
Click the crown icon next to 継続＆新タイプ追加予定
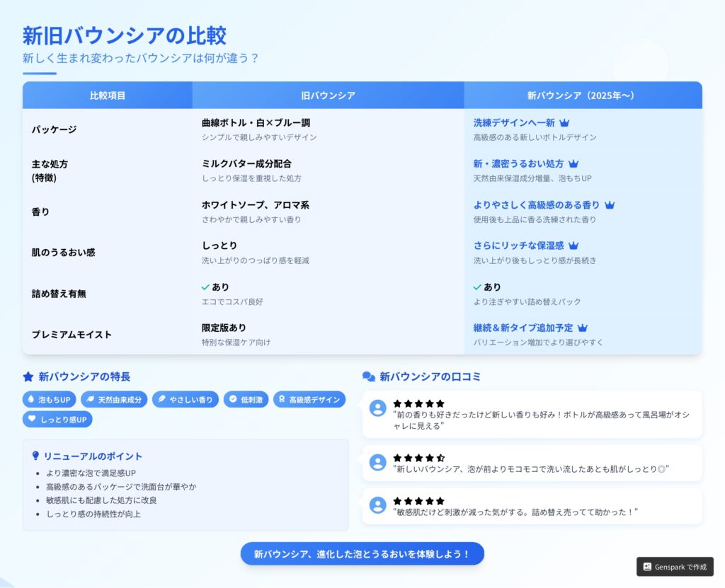583,328
